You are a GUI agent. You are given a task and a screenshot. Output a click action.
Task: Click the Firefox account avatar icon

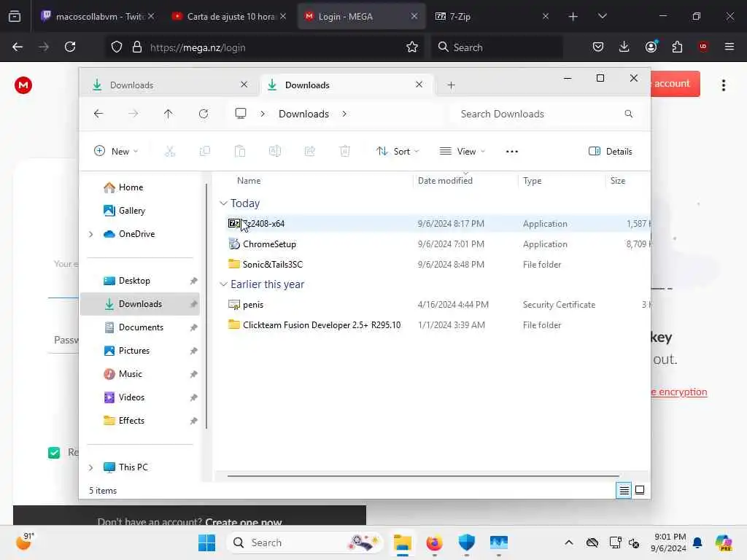651,47
